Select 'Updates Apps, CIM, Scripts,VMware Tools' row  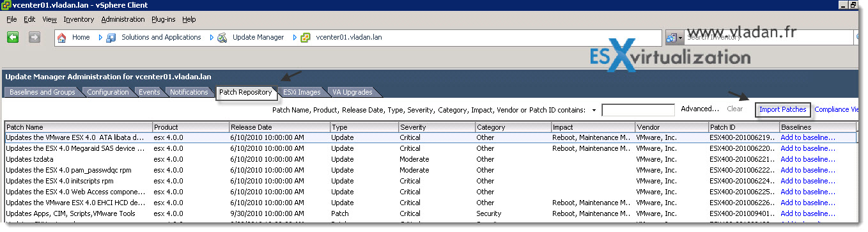[x=430, y=213]
